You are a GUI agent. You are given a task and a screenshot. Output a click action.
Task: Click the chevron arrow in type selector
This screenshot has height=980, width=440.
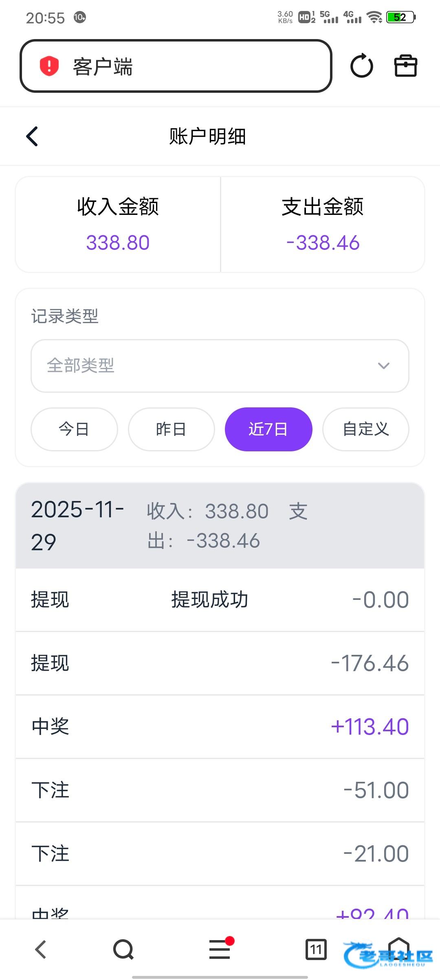(x=384, y=365)
